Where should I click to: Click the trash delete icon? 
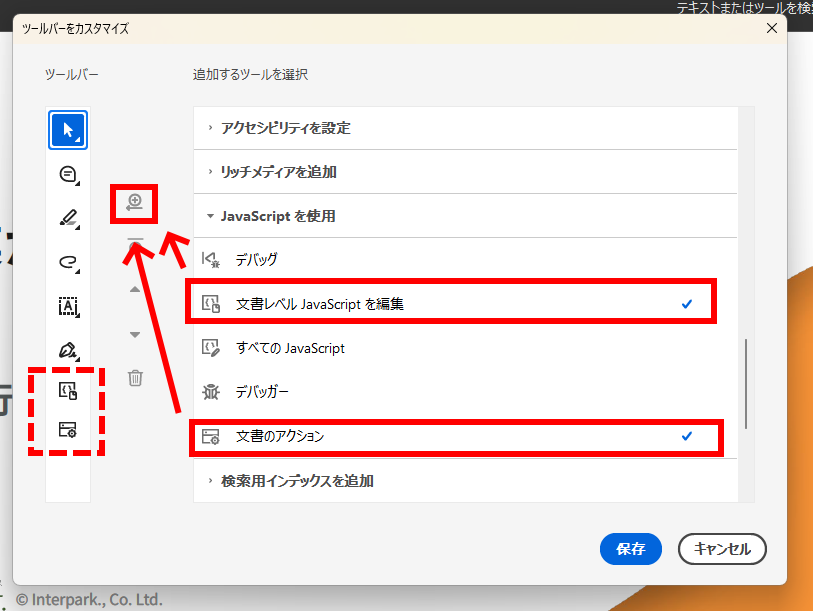point(135,378)
